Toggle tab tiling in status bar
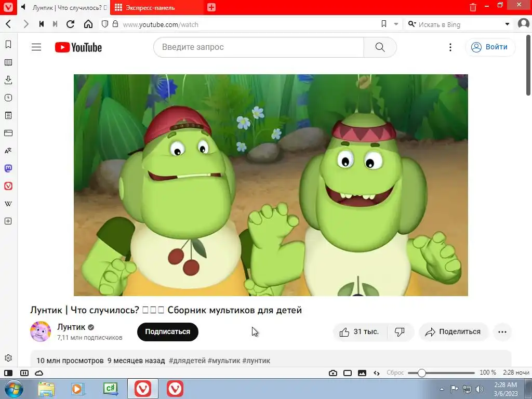The width and height of the screenshot is (532, 399). [x=24, y=373]
